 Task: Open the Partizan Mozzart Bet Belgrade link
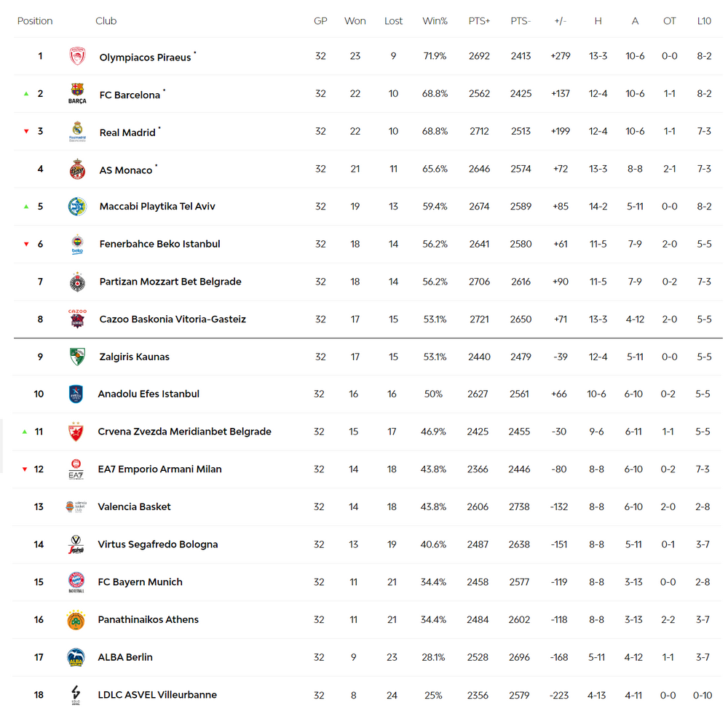pos(170,282)
